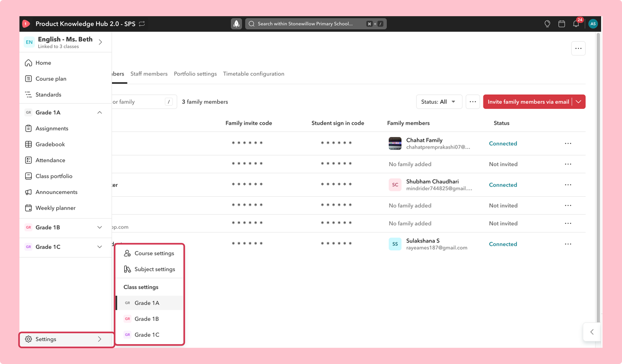The height and width of the screenshot is (364, 622).
Task: Click the Status column header
Action: tap(501, 123)
